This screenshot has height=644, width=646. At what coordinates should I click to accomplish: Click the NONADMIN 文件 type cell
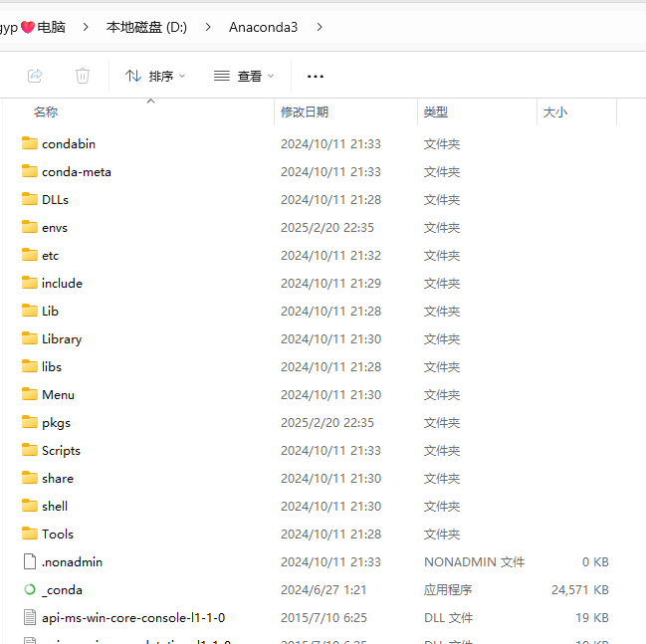point(474,562)
